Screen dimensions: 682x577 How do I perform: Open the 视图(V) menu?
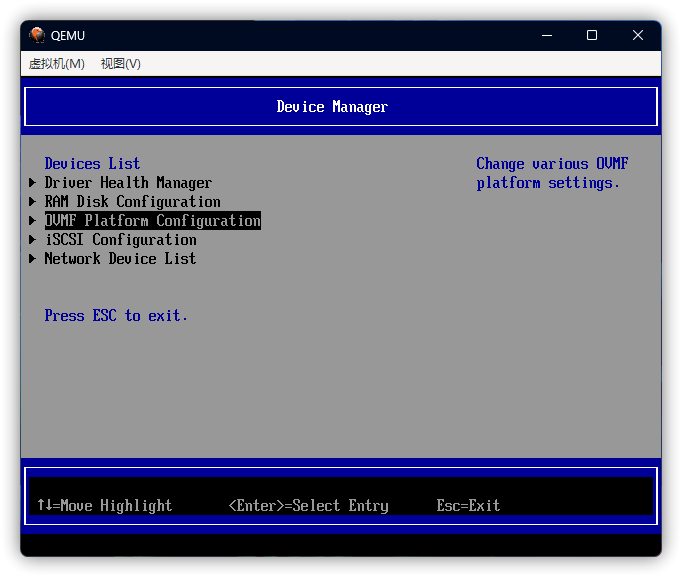[x=120, y=63]
